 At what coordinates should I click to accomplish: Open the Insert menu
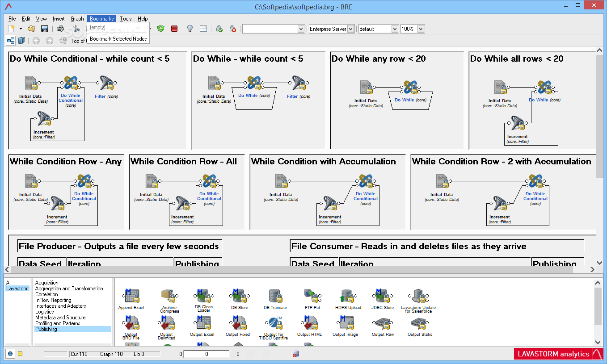[x=59, y=19]
